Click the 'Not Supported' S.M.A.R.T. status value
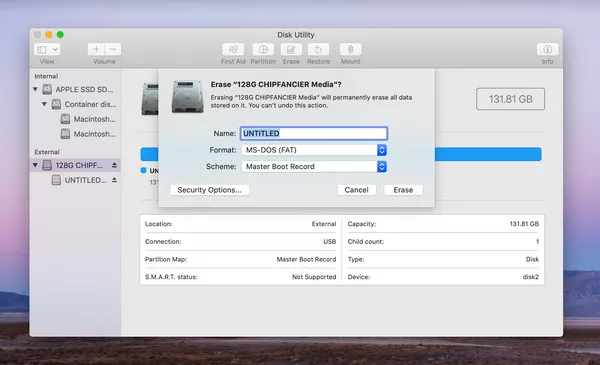 [x=314, y=277]
